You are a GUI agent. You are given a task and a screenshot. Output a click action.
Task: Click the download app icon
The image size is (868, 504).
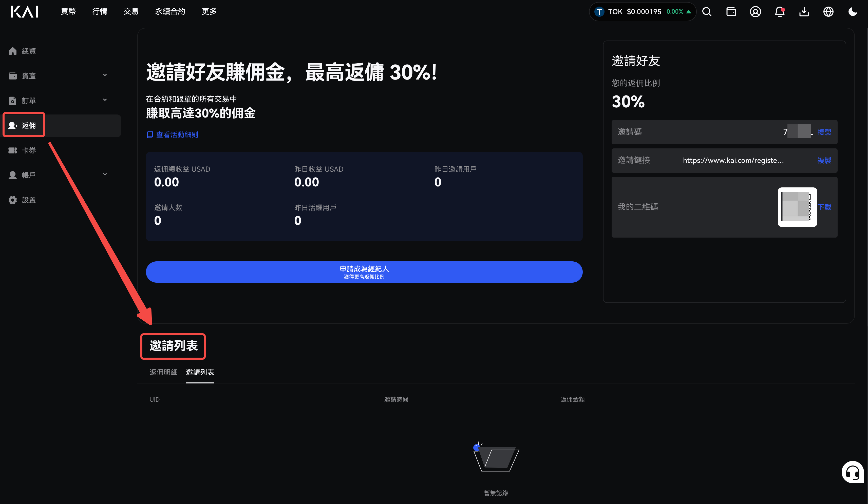[x=804, y=12]
